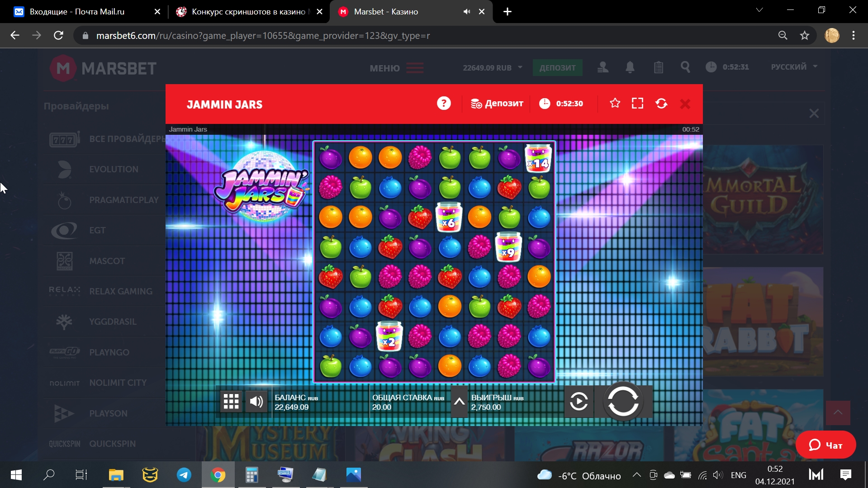The width and height of the screenshot is (868, 488).
Task: Open Telegram from the taskbar
Action: (x=184, y=475)
